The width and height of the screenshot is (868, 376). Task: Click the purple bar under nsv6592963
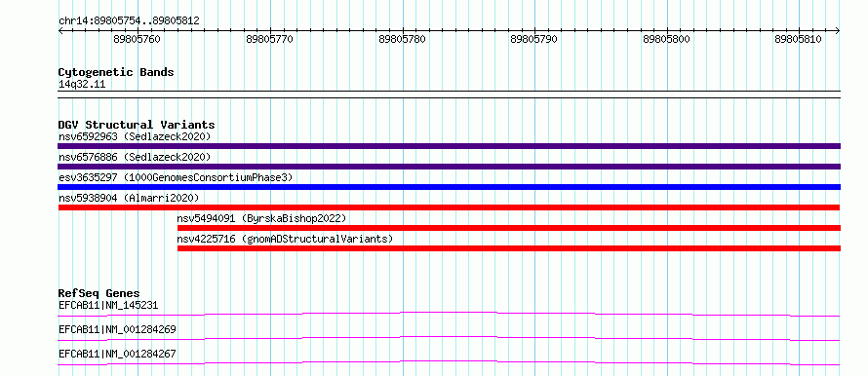point(449,146)
